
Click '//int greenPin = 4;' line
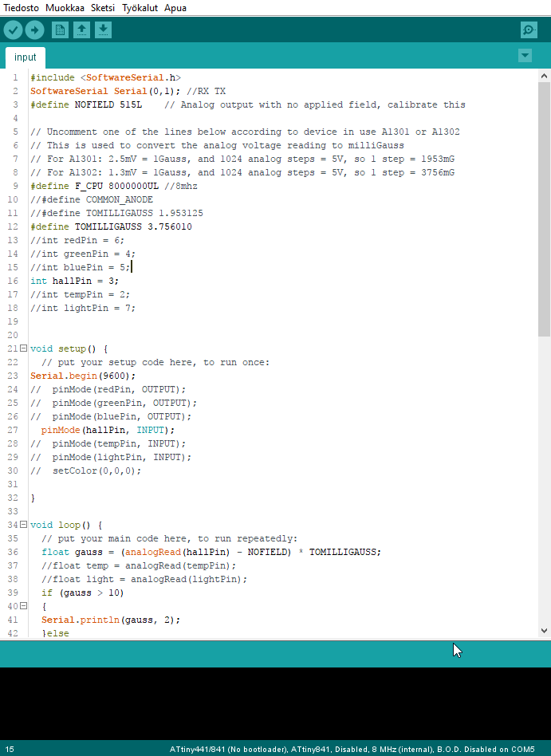pyautogui.click(x=83, y=254)
